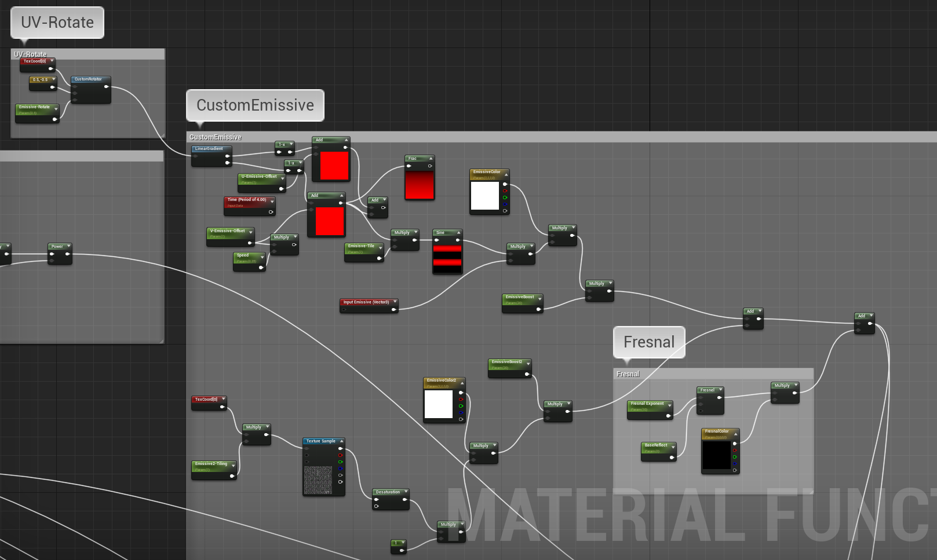Expand the EmissiveBoost node dropdown arrow

point(539,298)
